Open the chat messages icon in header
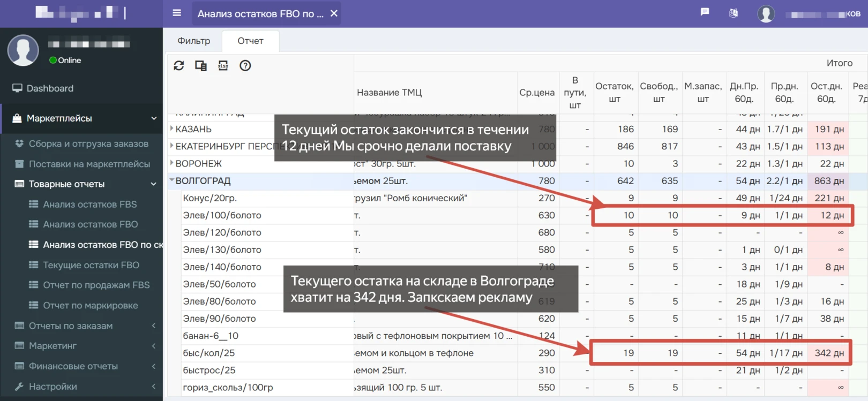The height and width of the screenshot is (401, 868). pos(705,12)
